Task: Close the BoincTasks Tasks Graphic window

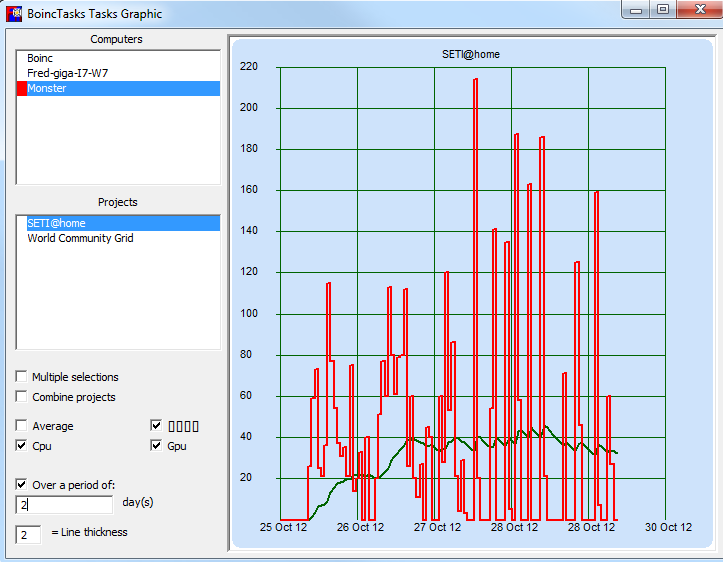Action: [700, 10]
